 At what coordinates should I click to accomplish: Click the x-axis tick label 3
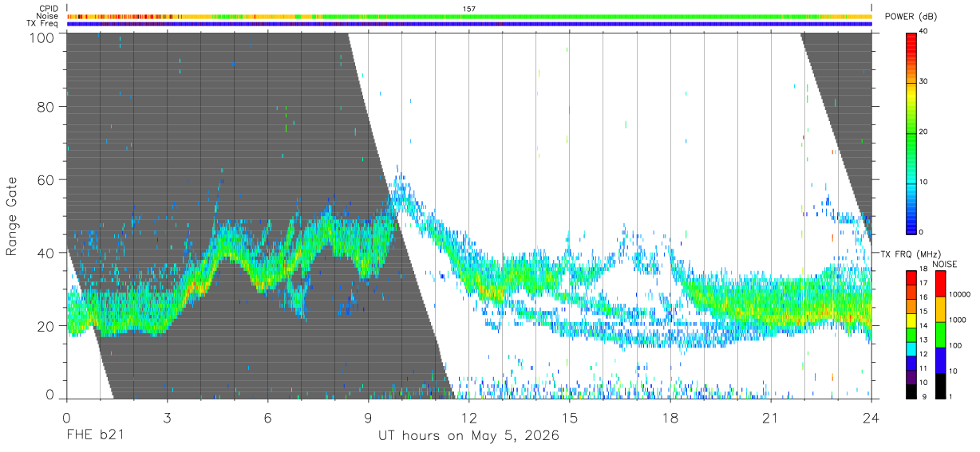[167, 419]
